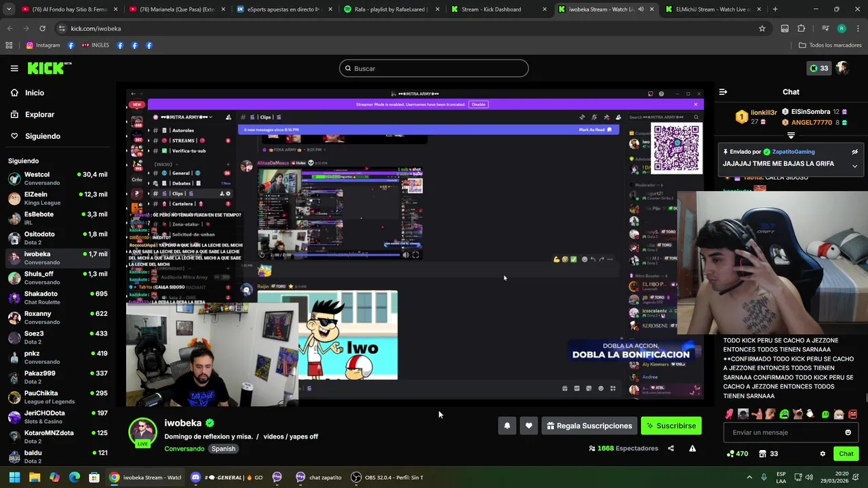The height and width of the screenshot is (488, 868).
Task: Open the Chrome apps grid icon
Action: click(9, 45)
